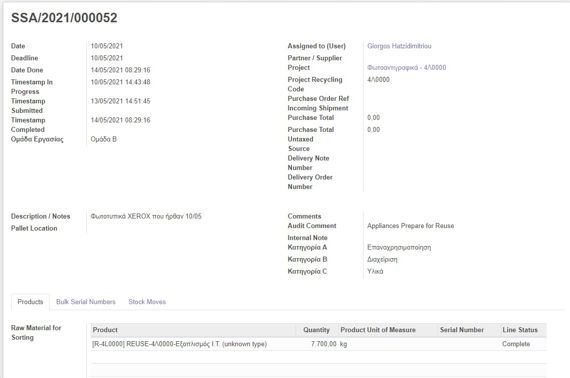
Task: Switch to the Bulk Serial Numbers tab
Action: pos(86,302)
